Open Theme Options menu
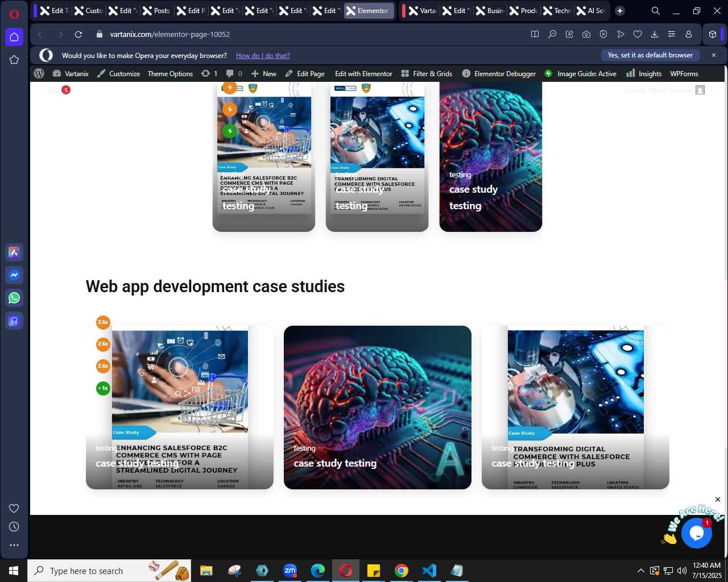The width and height of the screenshot is (728, 582). [170, 73]
